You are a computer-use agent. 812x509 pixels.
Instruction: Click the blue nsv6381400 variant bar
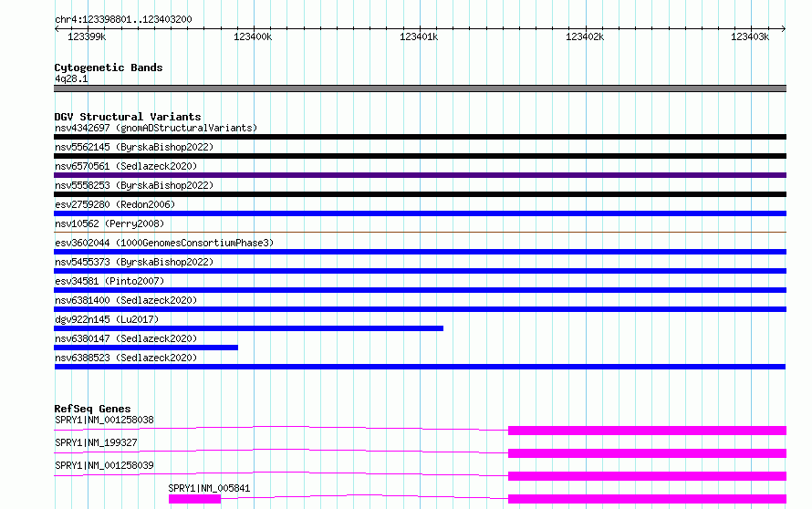(420, 309)
